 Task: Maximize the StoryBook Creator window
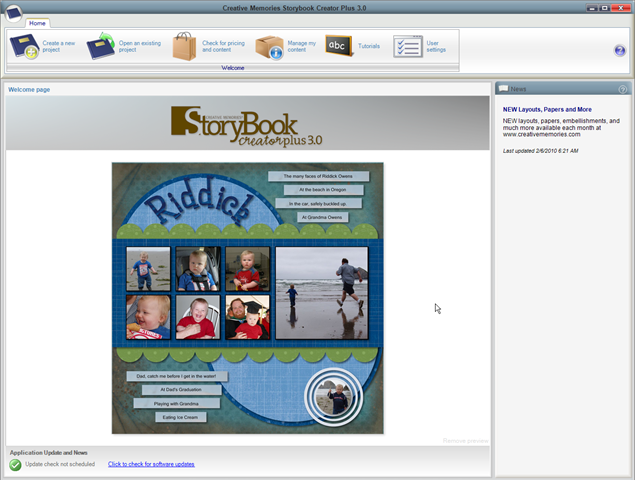(x=605, y=8)
